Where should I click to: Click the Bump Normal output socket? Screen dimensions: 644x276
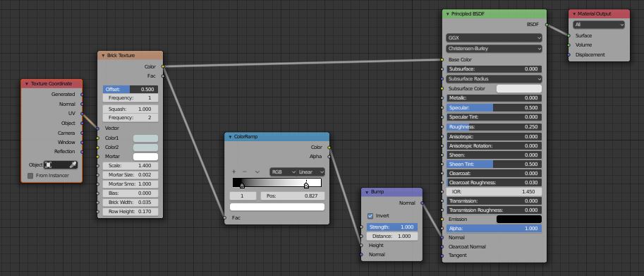coord(423,203)
